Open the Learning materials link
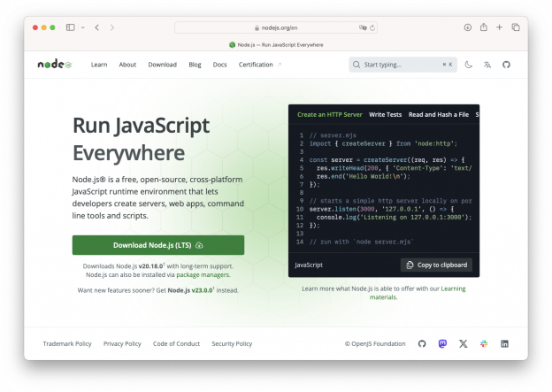The width and height of the screenshot is (552, 392). [418, 293]
